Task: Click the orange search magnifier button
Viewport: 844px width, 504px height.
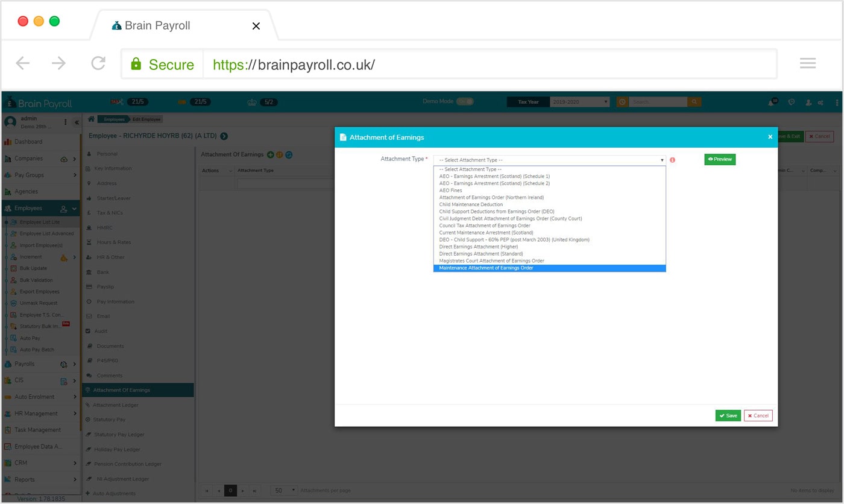Action: tap(694, 102)
